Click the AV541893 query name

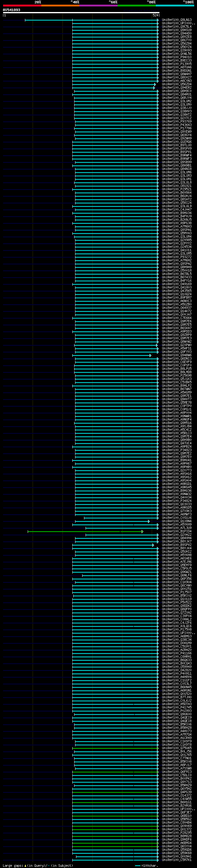(11, 10)
